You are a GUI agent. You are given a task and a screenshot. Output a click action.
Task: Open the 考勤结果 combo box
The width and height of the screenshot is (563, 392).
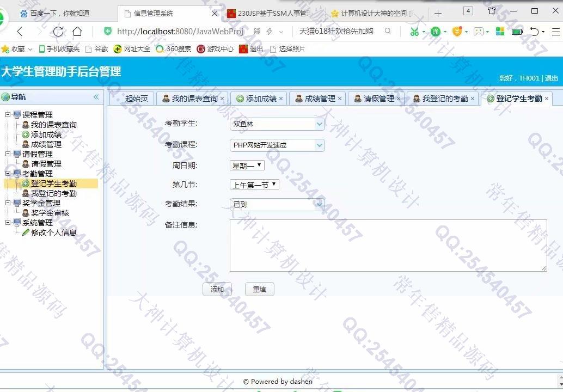pyautogui.click(x=277, y=204)
